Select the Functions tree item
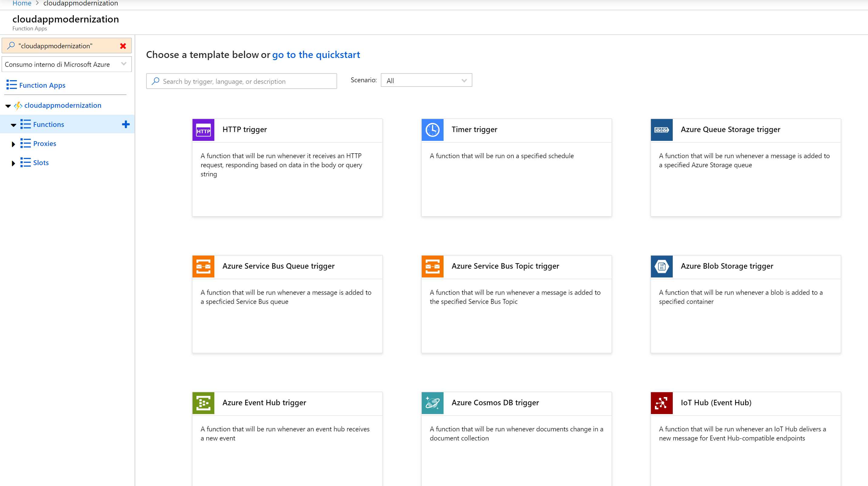This screenshot has width=868, height=486. pyautogui.click(x=49, y=124)
